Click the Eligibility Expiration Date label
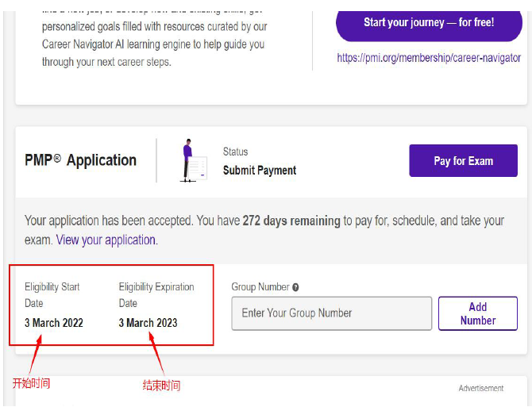532x407 pixels. coord(156,294)
